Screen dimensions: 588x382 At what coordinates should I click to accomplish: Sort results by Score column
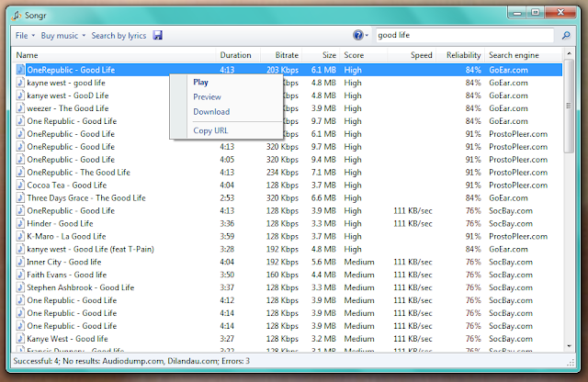(x=364, y=55)
